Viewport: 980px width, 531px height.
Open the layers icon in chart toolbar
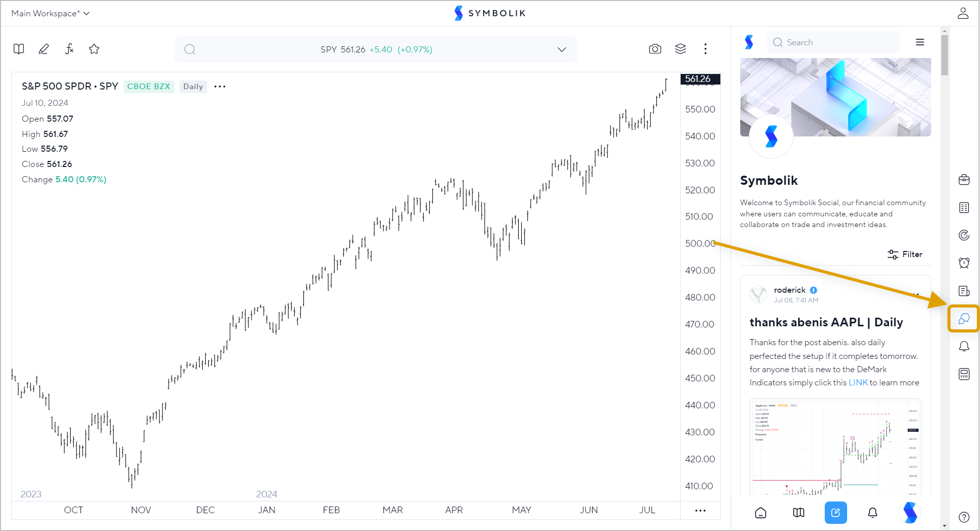[x=681, y=49]
